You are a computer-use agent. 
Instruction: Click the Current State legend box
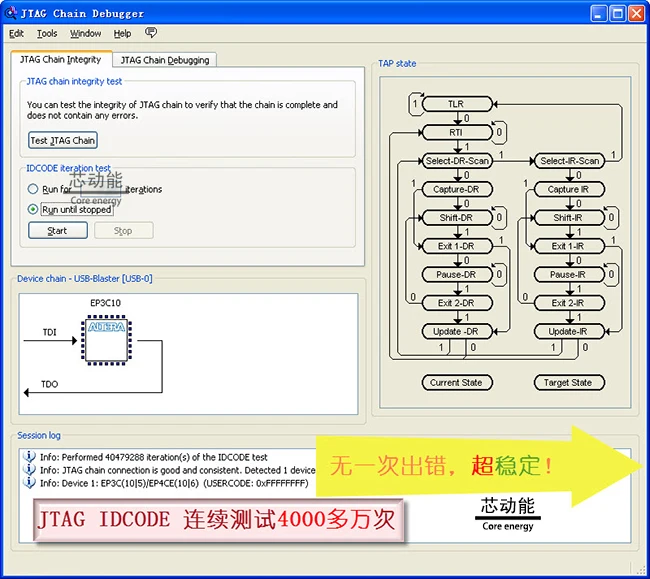[x=457, y=383]
